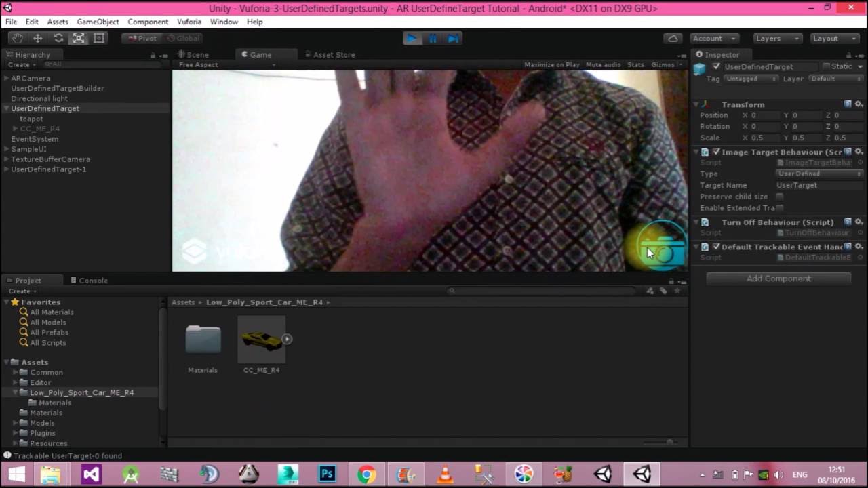Open the Type dropdown showing User Defined

[820, 174]
